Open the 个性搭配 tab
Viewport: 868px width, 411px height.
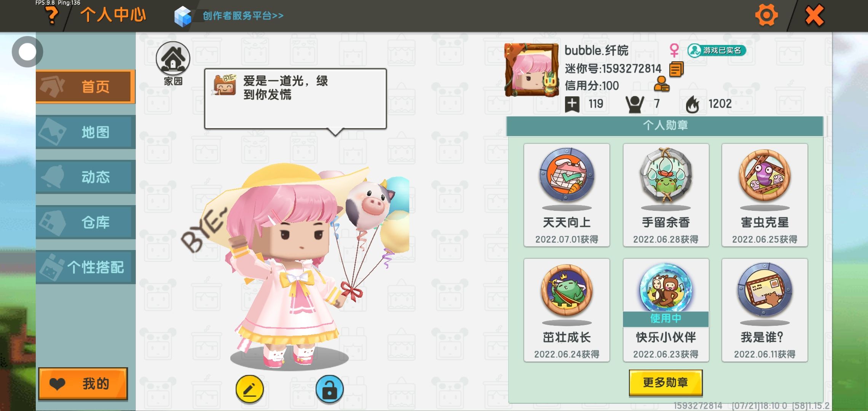(x=85, y=267)
